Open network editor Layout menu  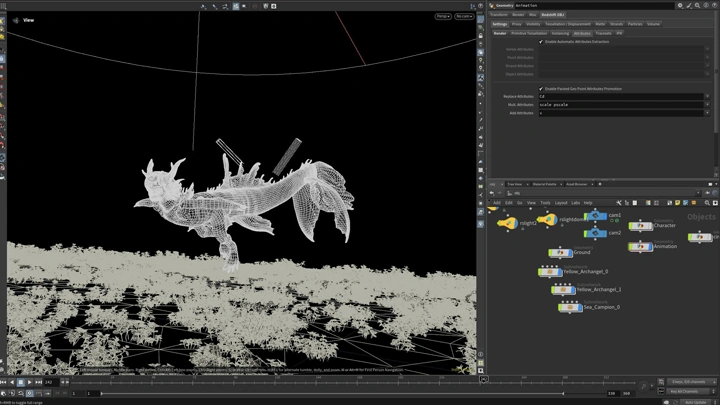tap(561, 202)
